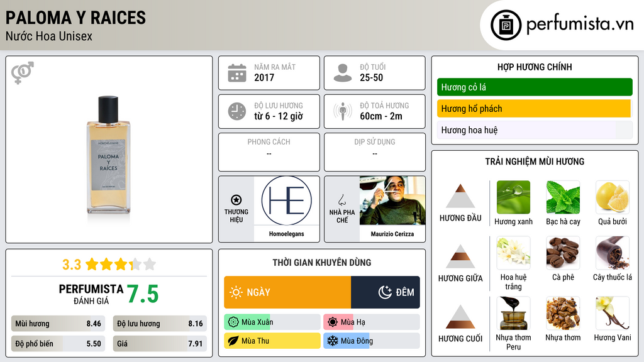This screenshot has height=362, width=644.
Task: Click the calendar icon beside Năm ra mắt
Action: pos(237,73)
